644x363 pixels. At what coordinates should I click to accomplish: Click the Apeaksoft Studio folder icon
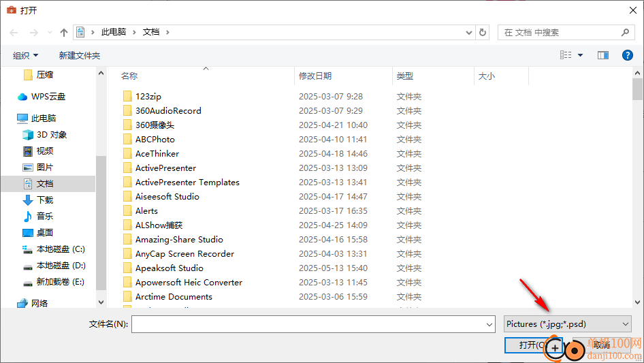point(127,268)
